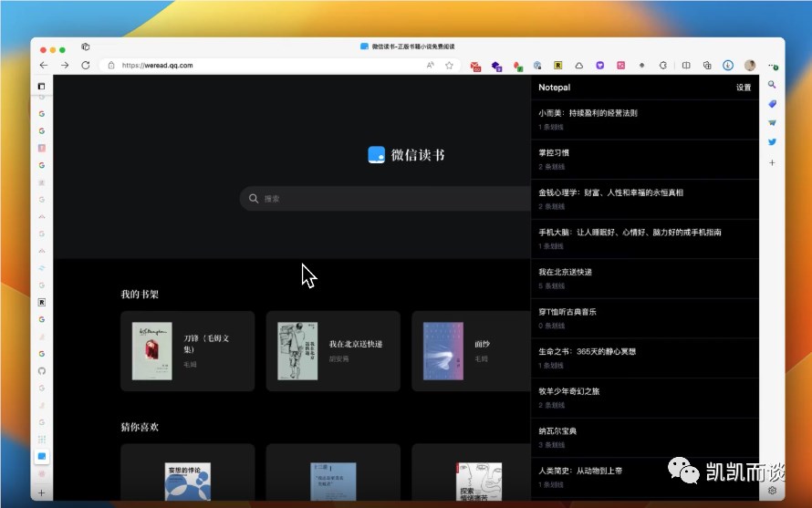
Task: Open the user profile avatar
Action: [x=749, y=66]
